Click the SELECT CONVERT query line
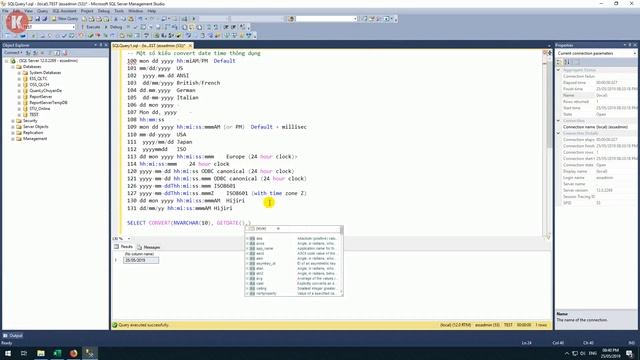Image resolution: width=640 pixels, height=360 pixels. (x=189, y=223)
